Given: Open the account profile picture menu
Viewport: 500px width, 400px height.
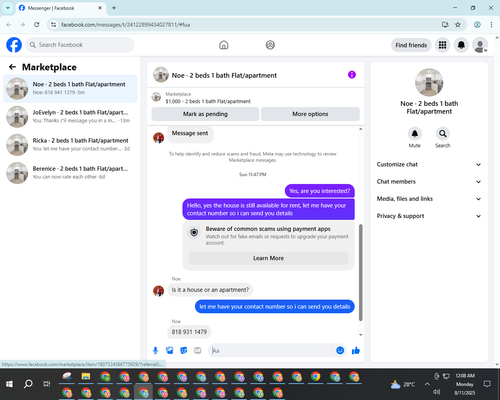Looking at the screenshot, I should click(x=480, y=45).
